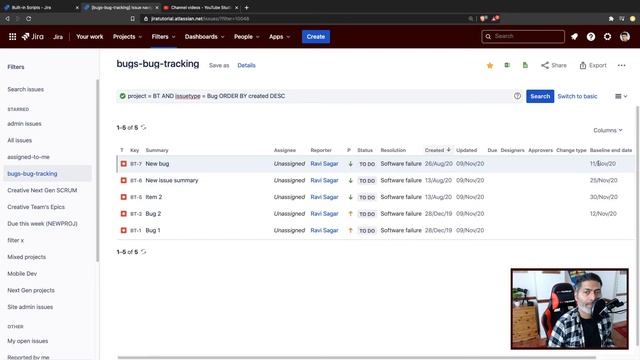The width and height of the screenshot is (640, 360).
Task: Click the Jira logo in header
Action: point(33,37)
